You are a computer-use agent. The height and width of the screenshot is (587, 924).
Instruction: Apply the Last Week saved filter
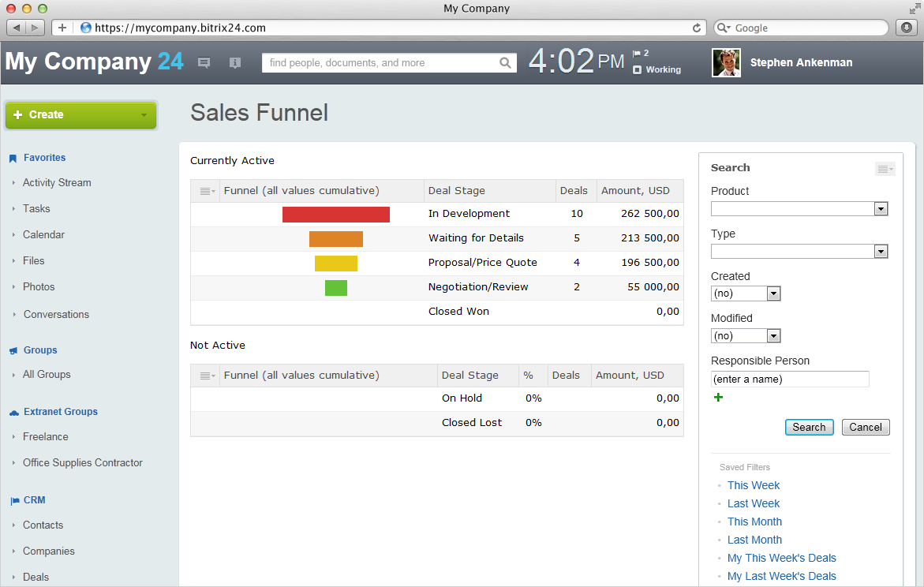753,504
